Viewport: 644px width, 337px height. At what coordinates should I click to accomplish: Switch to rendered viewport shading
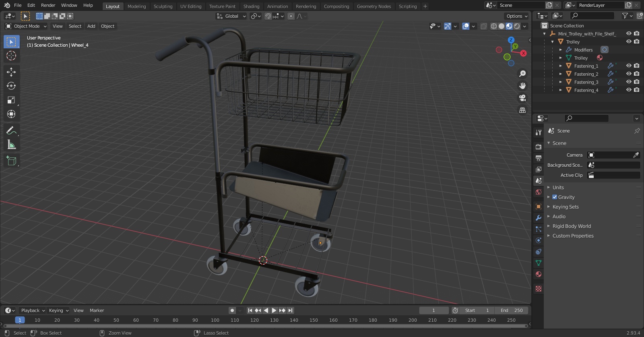pos(517,26)
